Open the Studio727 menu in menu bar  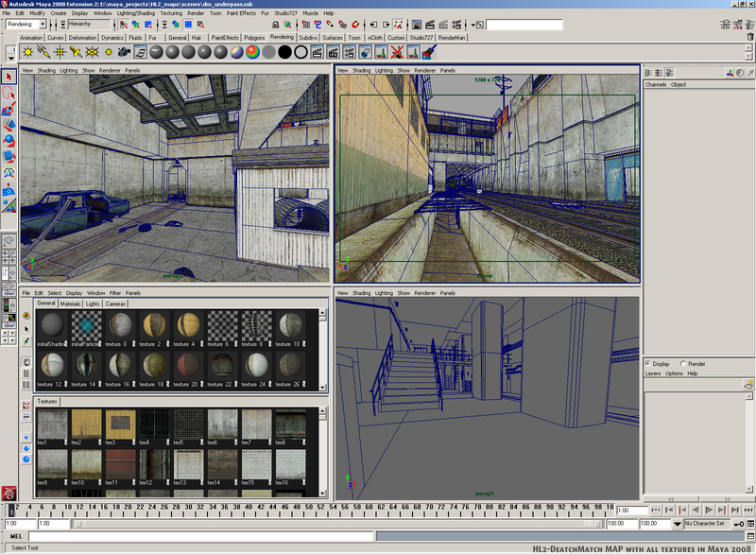click(x=286, y=13)
